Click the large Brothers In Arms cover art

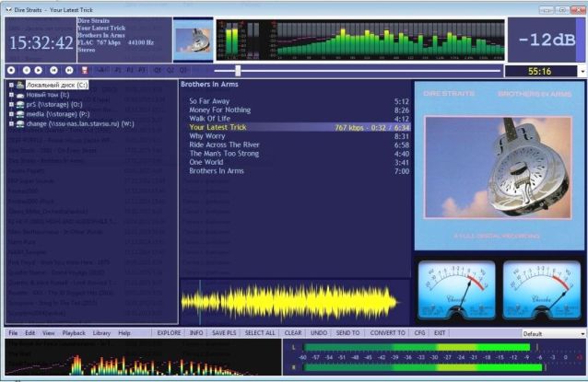pyautogui.click(x=500, y=166)
